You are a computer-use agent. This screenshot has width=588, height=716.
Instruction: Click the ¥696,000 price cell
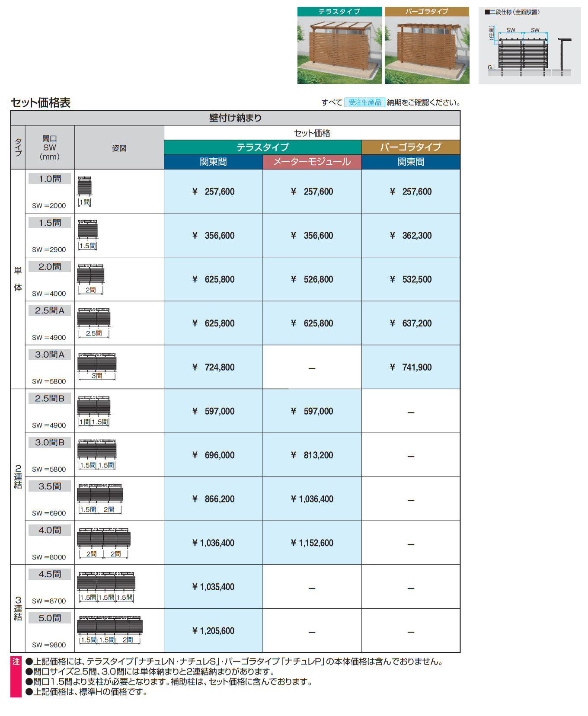[213, 455]
